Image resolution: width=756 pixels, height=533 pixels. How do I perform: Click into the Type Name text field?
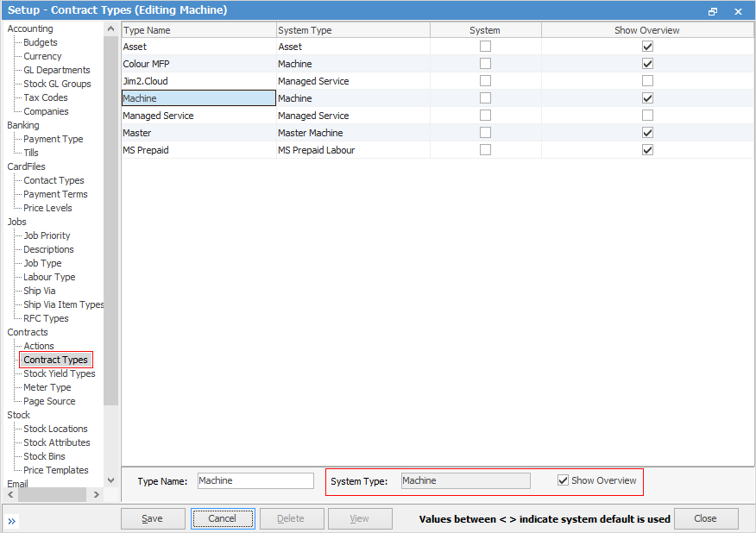click(255, 480)
